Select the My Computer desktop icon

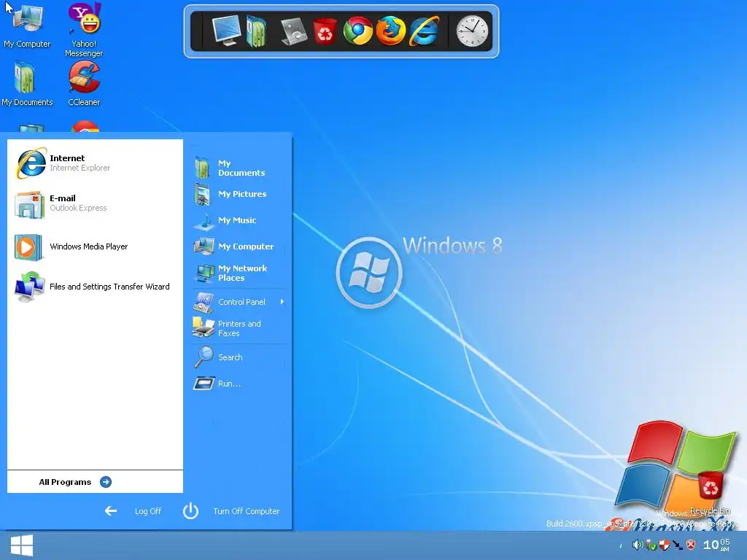27,26
